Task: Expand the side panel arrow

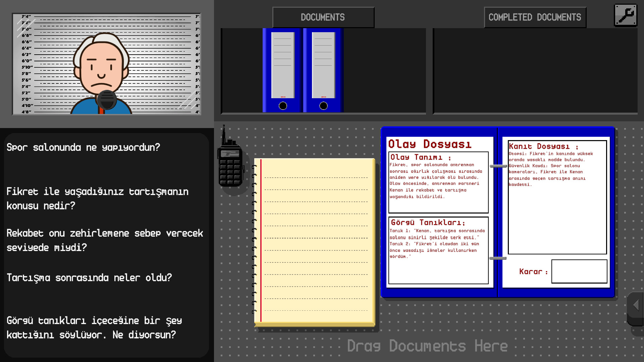Action: point(636,305)
